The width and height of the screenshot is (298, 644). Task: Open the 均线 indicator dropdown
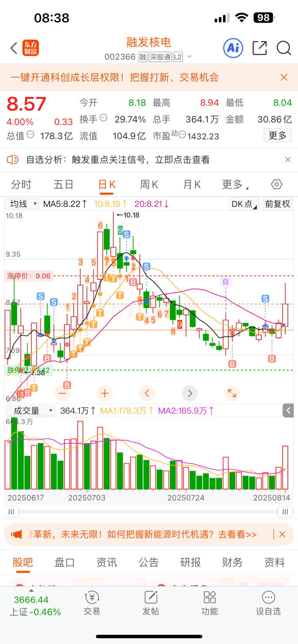pos(22,204)
